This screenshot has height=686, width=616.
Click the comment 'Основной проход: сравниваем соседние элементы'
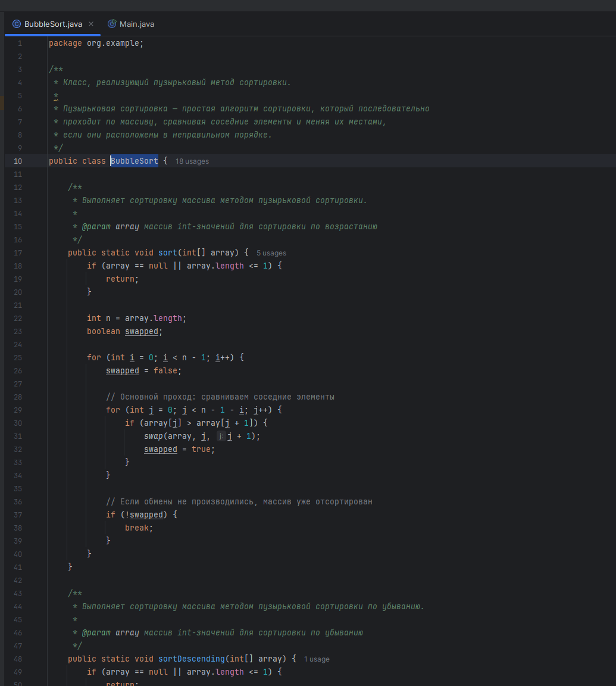[x=220, y=397]
